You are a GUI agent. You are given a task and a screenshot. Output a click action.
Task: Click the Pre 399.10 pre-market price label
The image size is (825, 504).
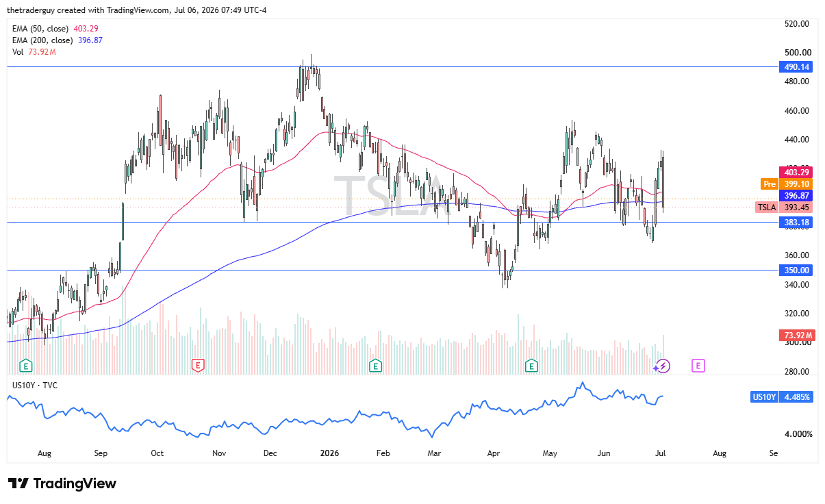coord(787,184)
